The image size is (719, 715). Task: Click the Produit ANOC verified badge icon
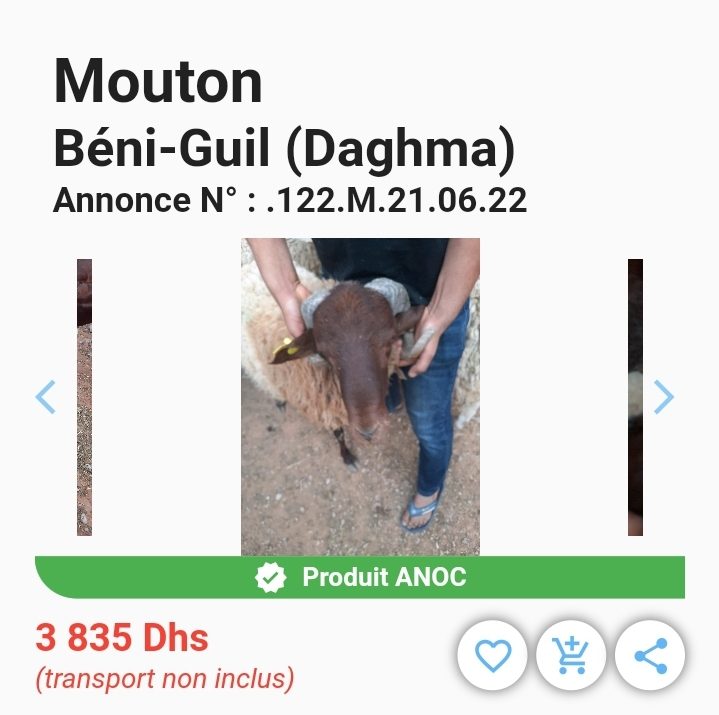coord(271,577)
